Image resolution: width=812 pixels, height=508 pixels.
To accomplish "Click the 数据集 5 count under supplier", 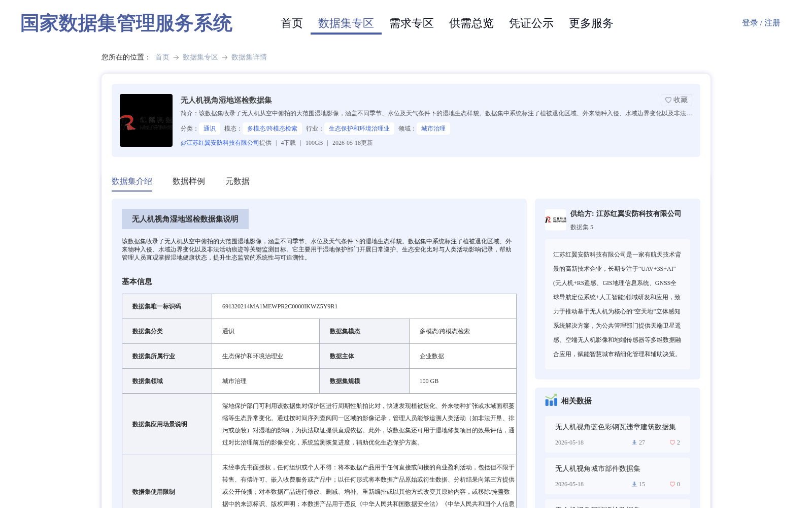I will (x=582, y=227).
